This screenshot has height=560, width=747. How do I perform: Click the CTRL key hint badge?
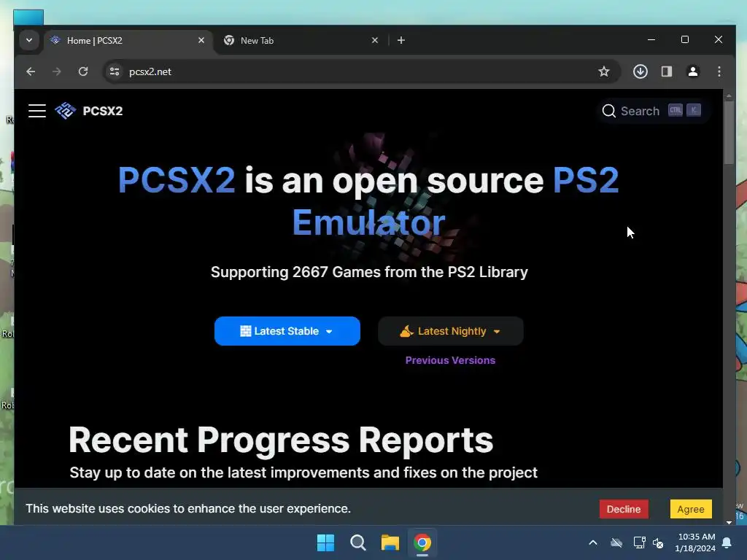(x=675, y=111)
